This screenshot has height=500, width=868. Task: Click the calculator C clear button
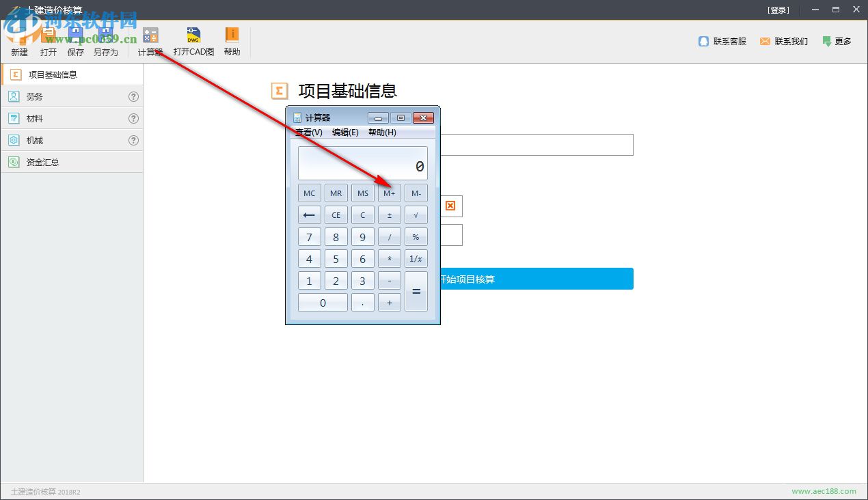(x=363, y=215)
